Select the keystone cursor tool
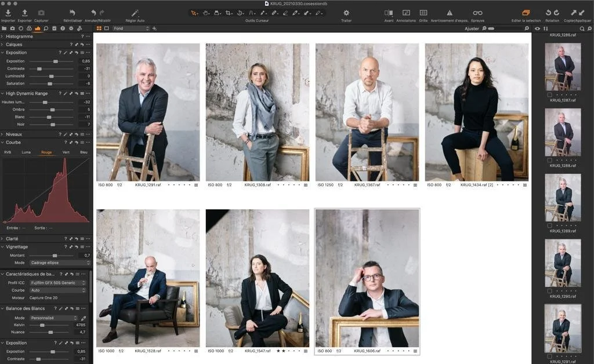This screenshot has width=594, height=364. [252, 13]
